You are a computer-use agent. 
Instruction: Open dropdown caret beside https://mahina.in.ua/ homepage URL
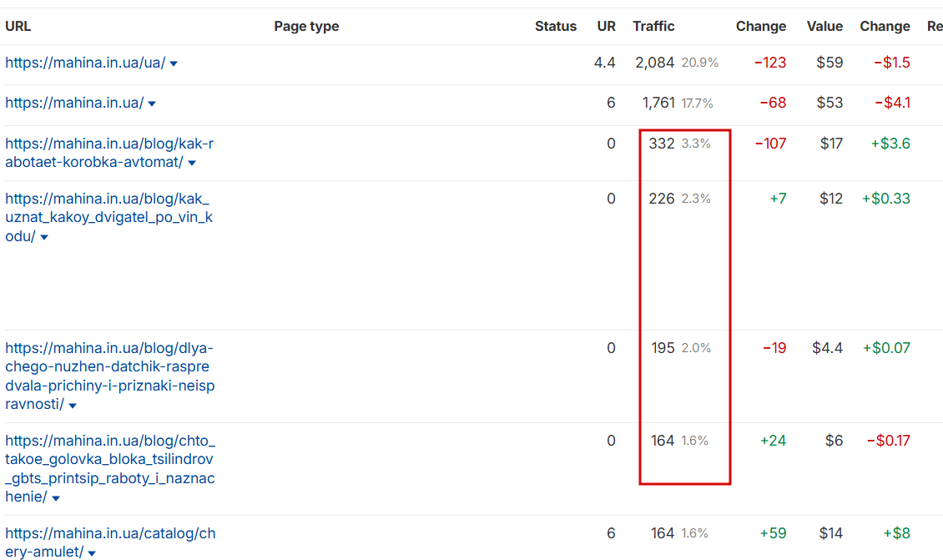(x=152, y=104)
